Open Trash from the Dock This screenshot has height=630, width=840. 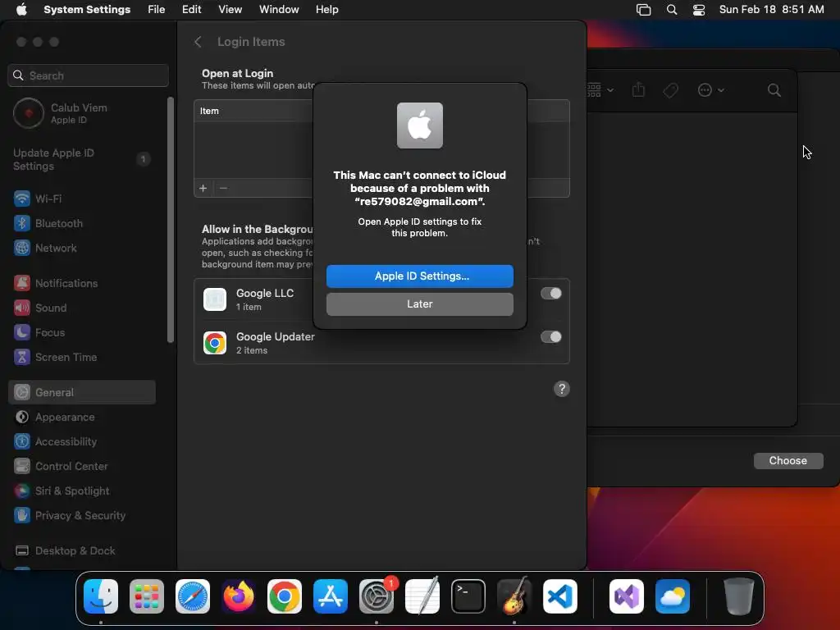(x=739, y=596)
